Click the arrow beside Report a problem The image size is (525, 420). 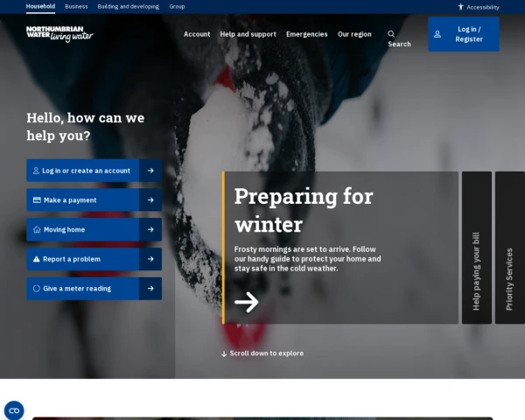coord(150,259)
